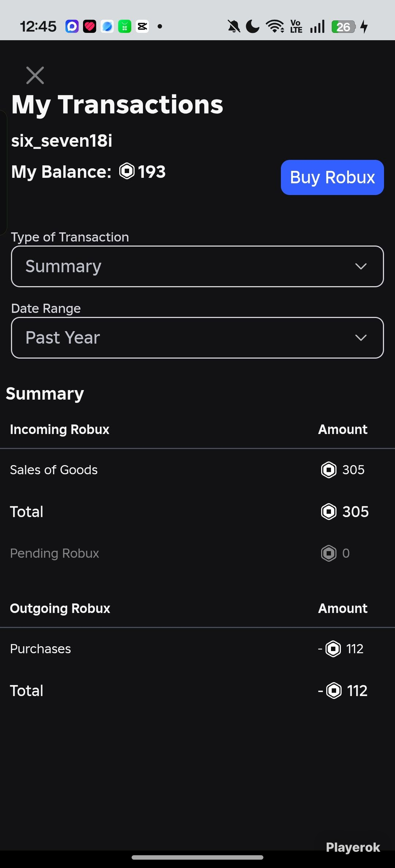
Task: Tap the do-not-disturb moon icon
Action: [x=253, y=26]
